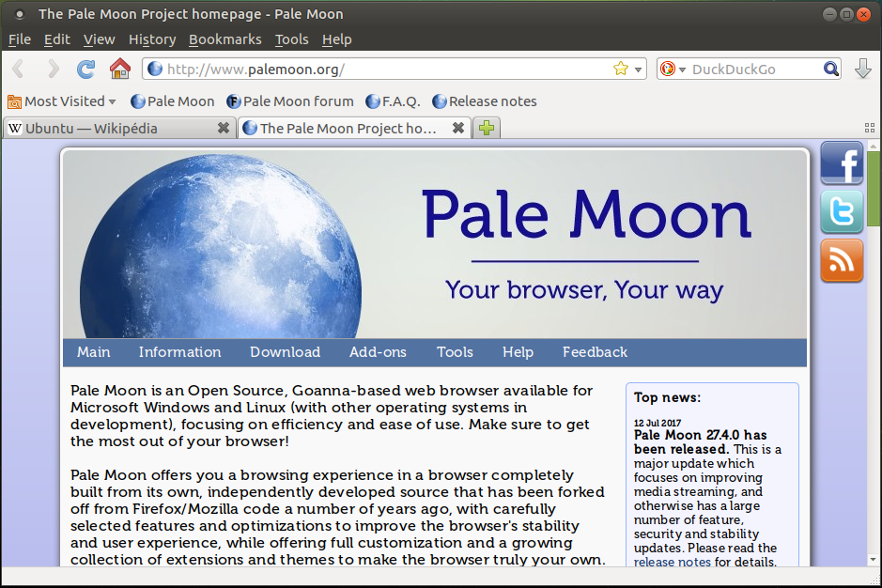Click the vertical scrollbar thumb
This screenshot has height=588, width=882.
[x=874, y=189]
